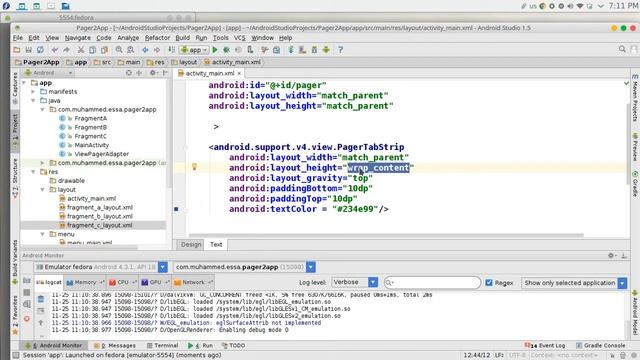Click the res breadcrumb in navigation bar
The height and width of the screenshot is (360, 640).
[156, 62]
